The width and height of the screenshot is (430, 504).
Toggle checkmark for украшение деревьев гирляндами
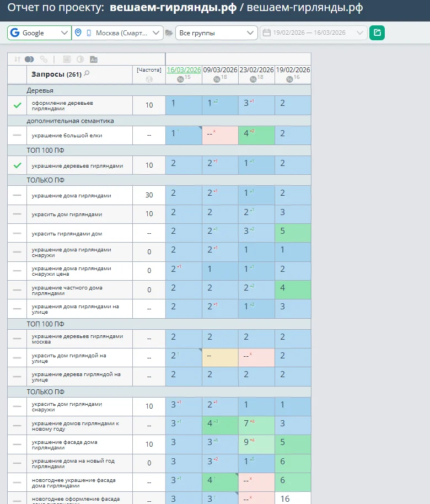[17, 165]
